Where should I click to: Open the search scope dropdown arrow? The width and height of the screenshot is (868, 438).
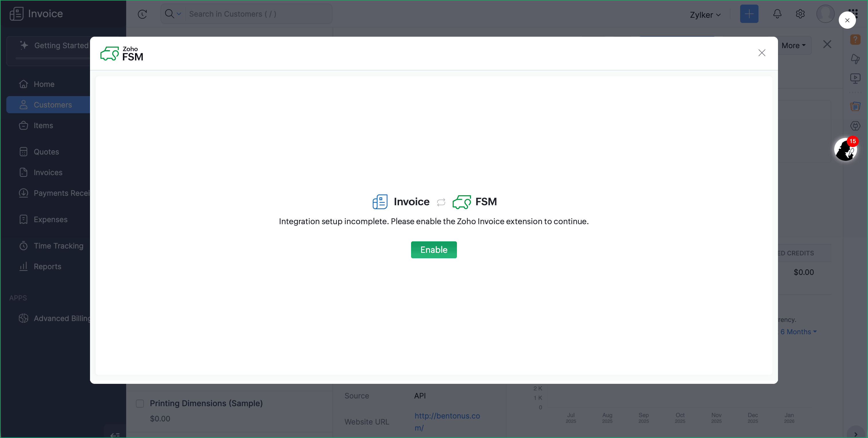pyautogui.click(x=179, y=14)
